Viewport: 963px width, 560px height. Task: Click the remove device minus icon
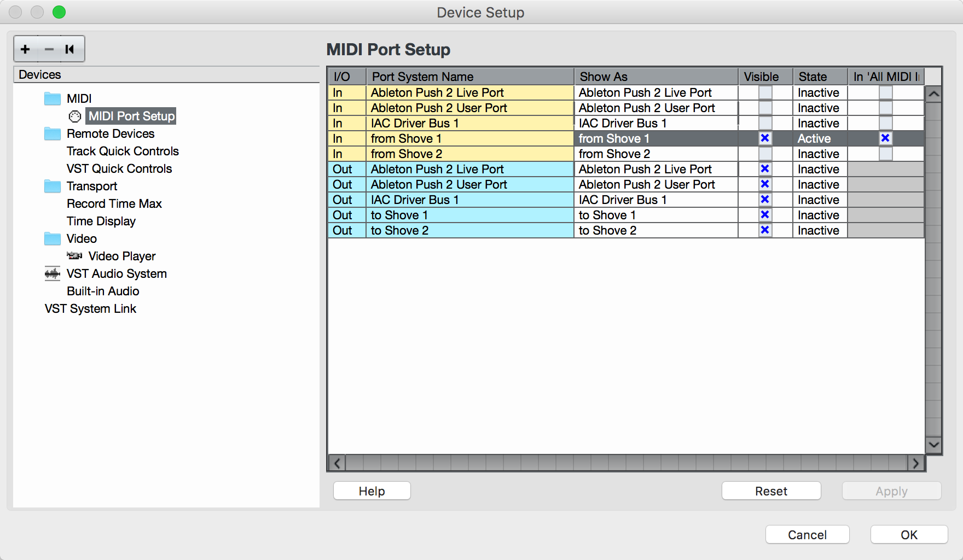pos(49,49)
